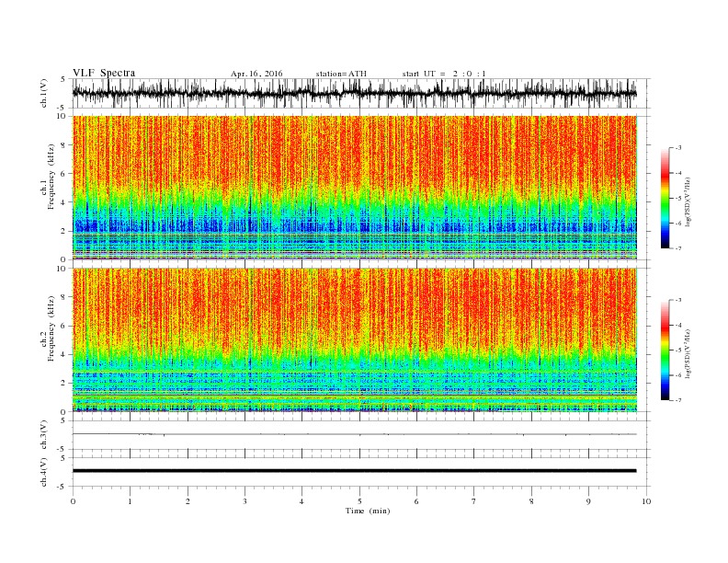The height and width of the screenshot is (563, 728).
Task: Click inside the ch.2 spectrogram panel
Action: coord(354,339)
